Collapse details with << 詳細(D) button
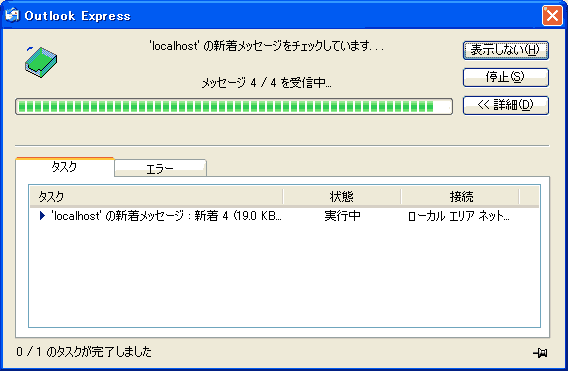The image size is (568, 371). point(506,105)
